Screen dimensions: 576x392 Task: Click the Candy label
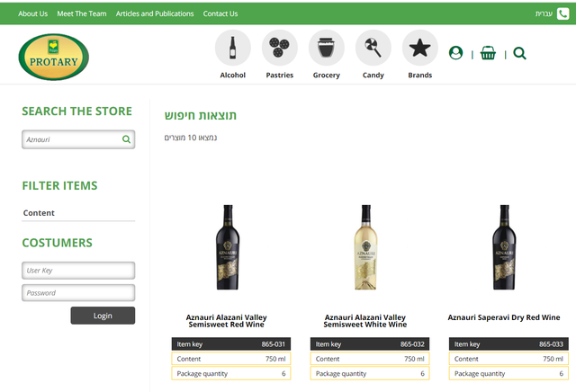(x=373, y=76)
